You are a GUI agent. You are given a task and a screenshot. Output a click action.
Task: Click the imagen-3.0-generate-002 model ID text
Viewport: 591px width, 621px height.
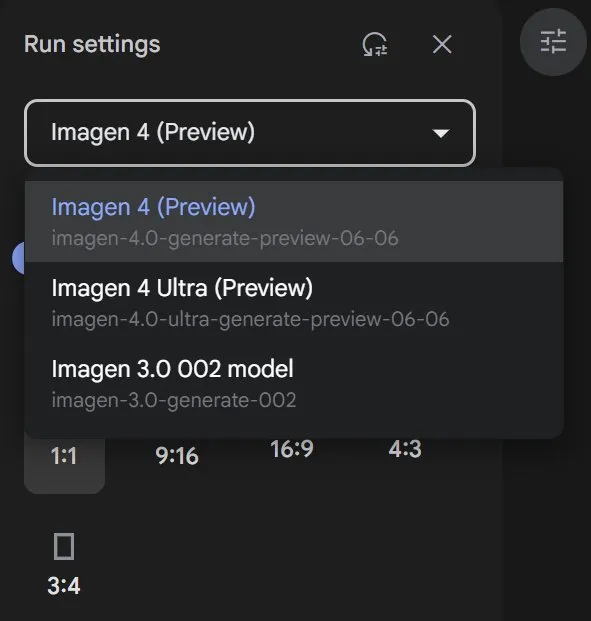pyautogui.click(x=174, y=400)
